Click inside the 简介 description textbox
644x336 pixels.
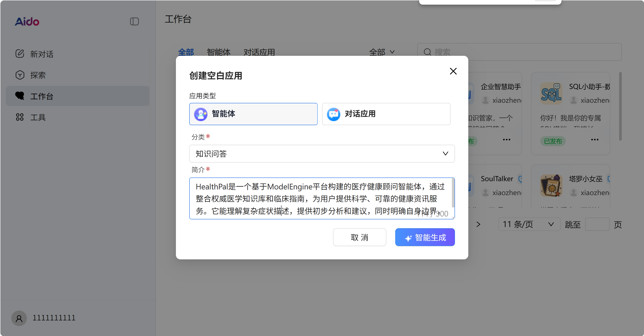pos(322,199)
